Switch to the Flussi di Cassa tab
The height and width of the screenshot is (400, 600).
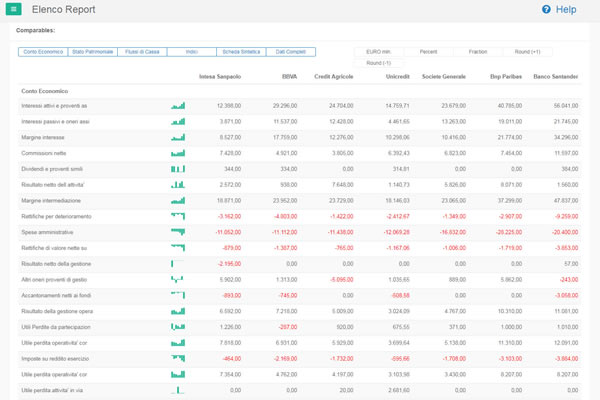142,52
